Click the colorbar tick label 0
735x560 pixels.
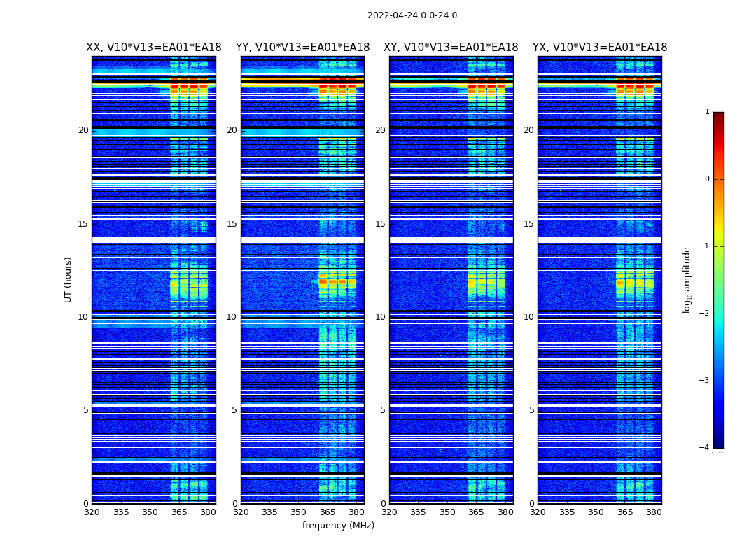pyautogui.click(x=706, y=179)
